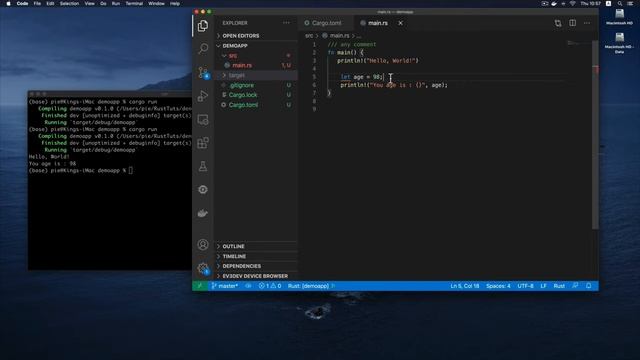
Task: Open the File menu
Action: tap(37, 3)
